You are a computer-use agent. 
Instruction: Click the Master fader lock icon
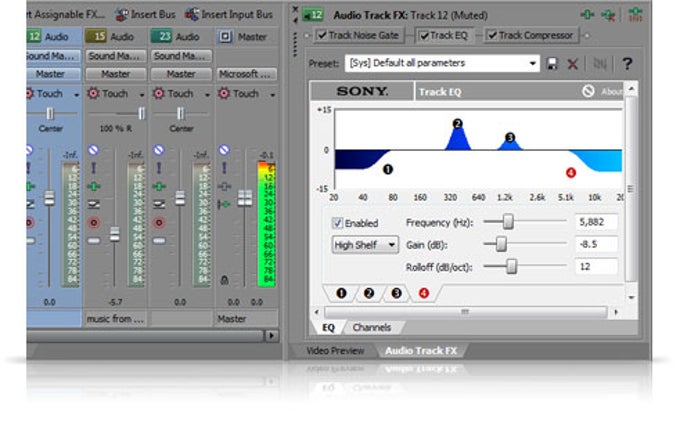224,280
